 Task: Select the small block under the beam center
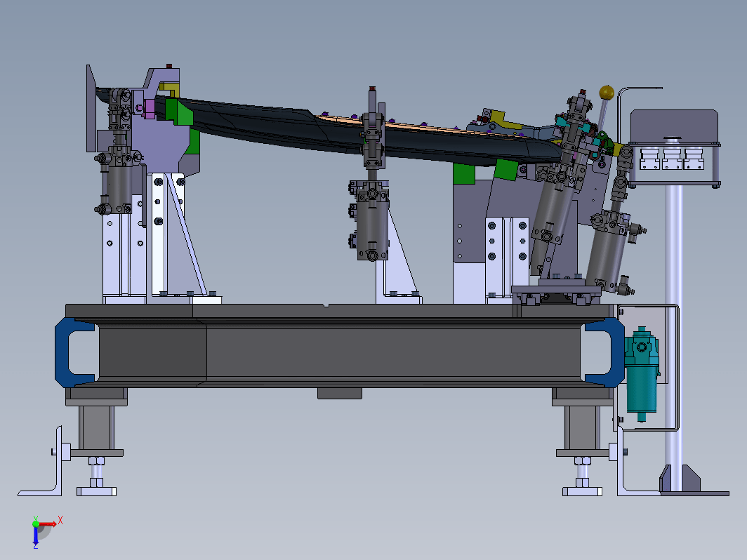point(340,393)
